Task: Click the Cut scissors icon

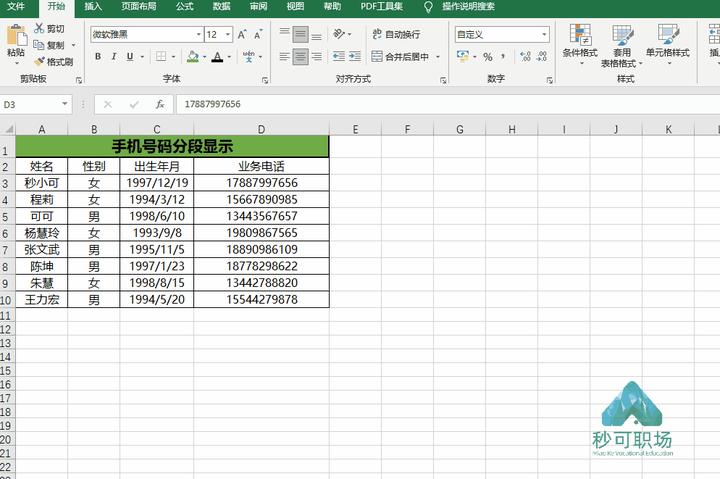Action: [39, 28]
